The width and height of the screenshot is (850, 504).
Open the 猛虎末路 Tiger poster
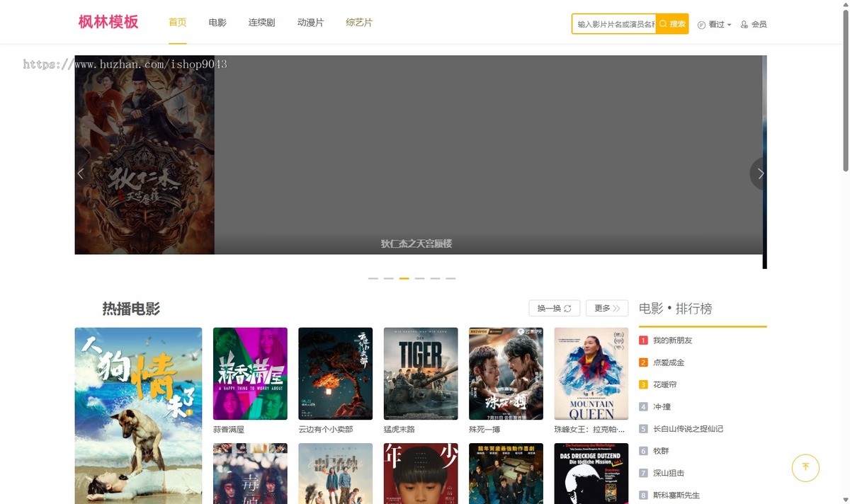(421, 374)
